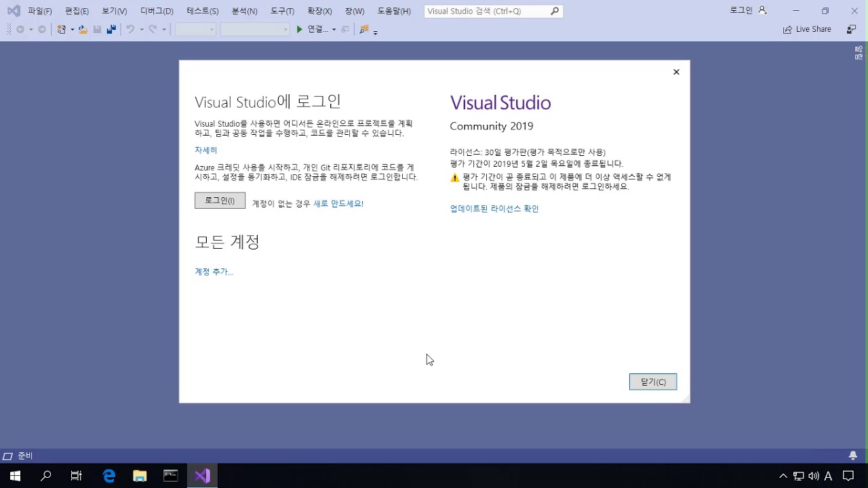The height and width of the screenshot is (488, 868).
Task: Open the 편집(E) menu
Action: pos(77,11)
